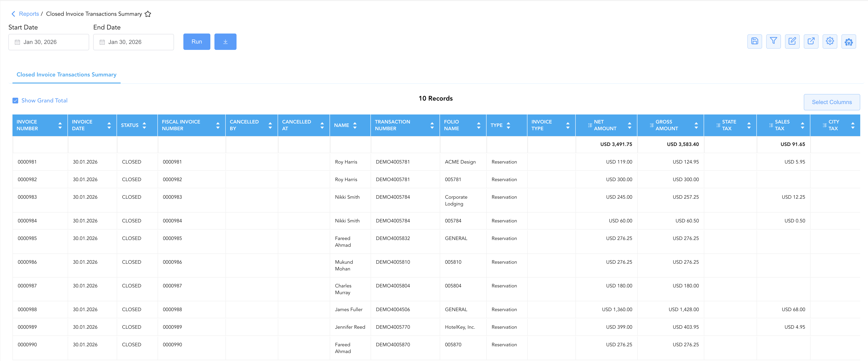Sort the Name column

pyautogui.click(x=355, y=125)
